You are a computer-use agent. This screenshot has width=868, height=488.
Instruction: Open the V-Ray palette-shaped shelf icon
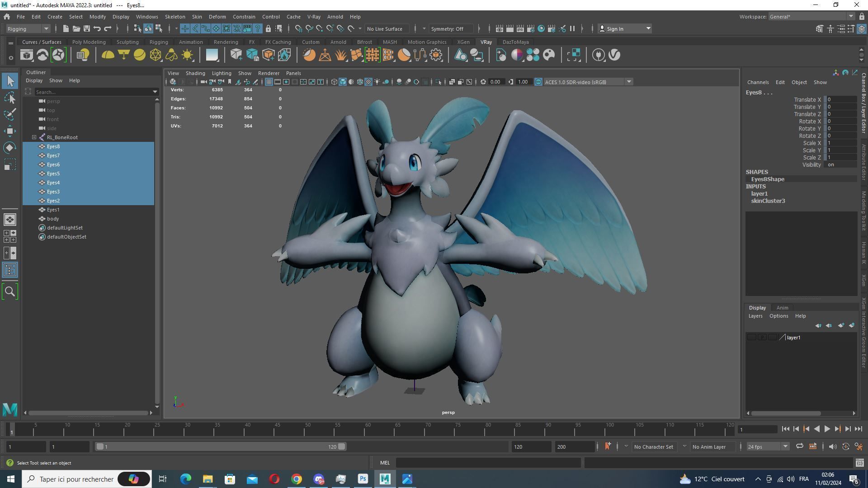point(549,55)
